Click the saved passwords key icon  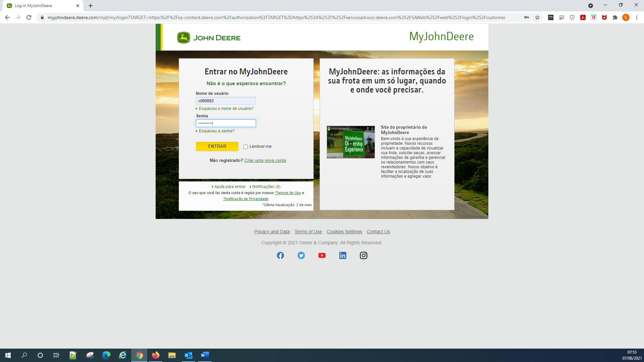tap(527, 17)
